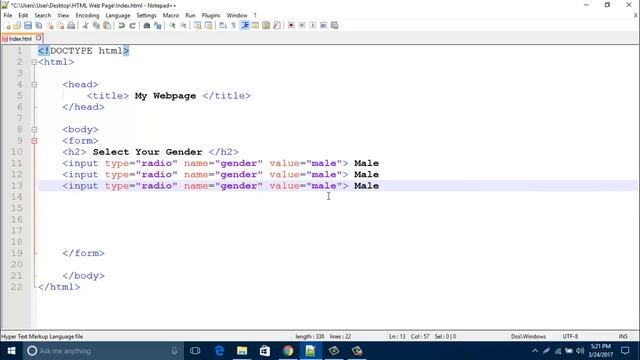
Task: Open the Run menu
Action: pos(190,15)
